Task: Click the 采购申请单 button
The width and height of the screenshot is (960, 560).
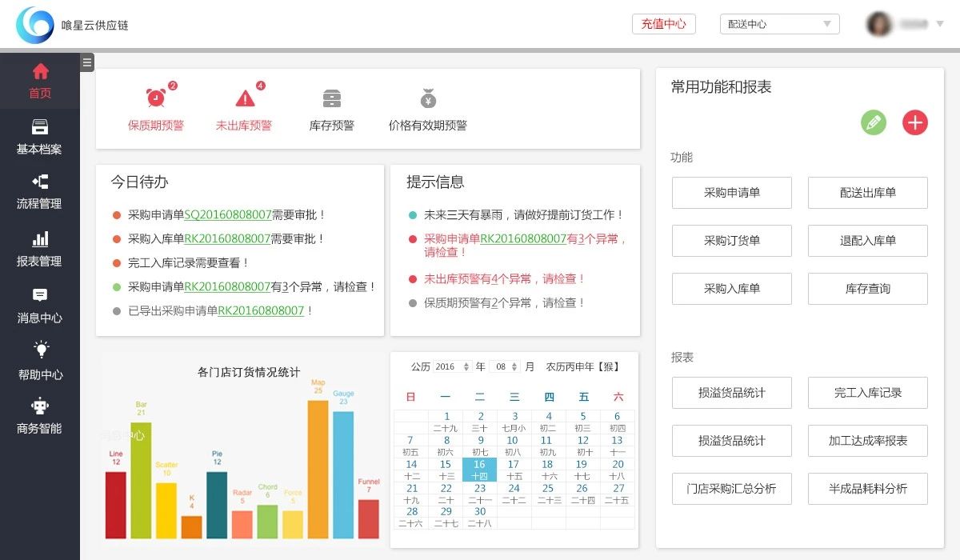Action: [x=731, y=192]
